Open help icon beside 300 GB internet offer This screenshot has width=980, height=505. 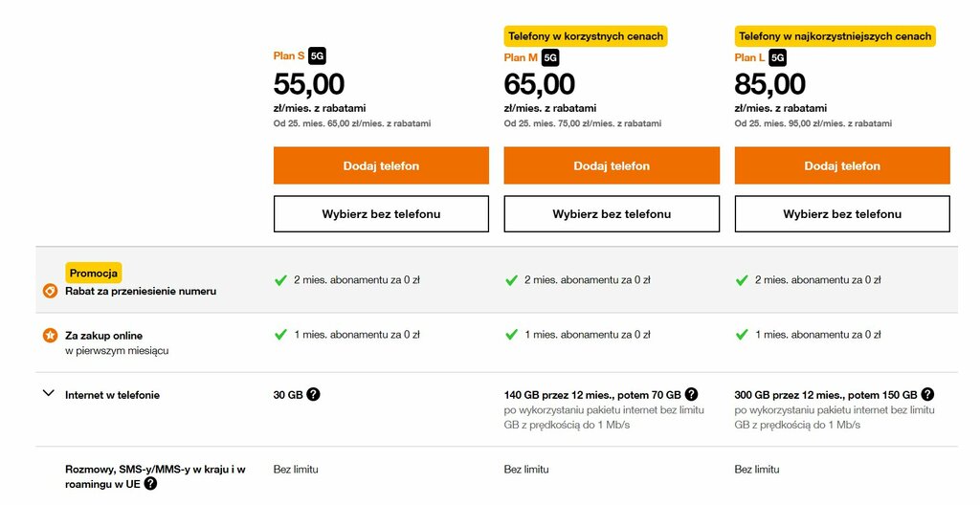[x=926, y=394]
